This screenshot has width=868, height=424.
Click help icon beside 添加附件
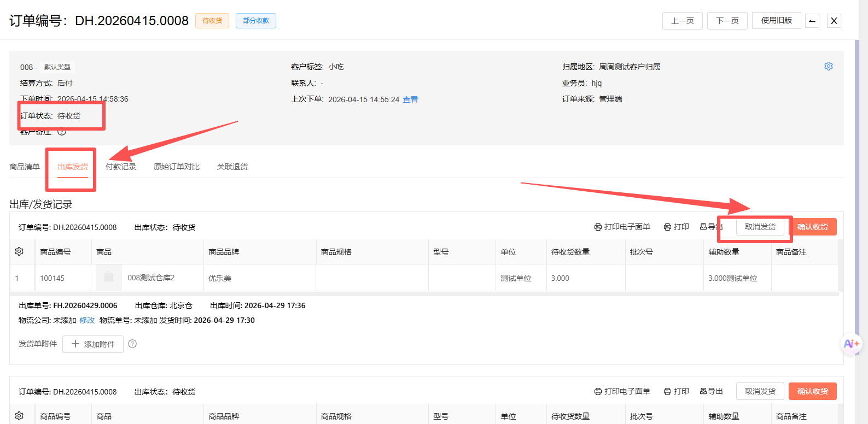(132, 344)
